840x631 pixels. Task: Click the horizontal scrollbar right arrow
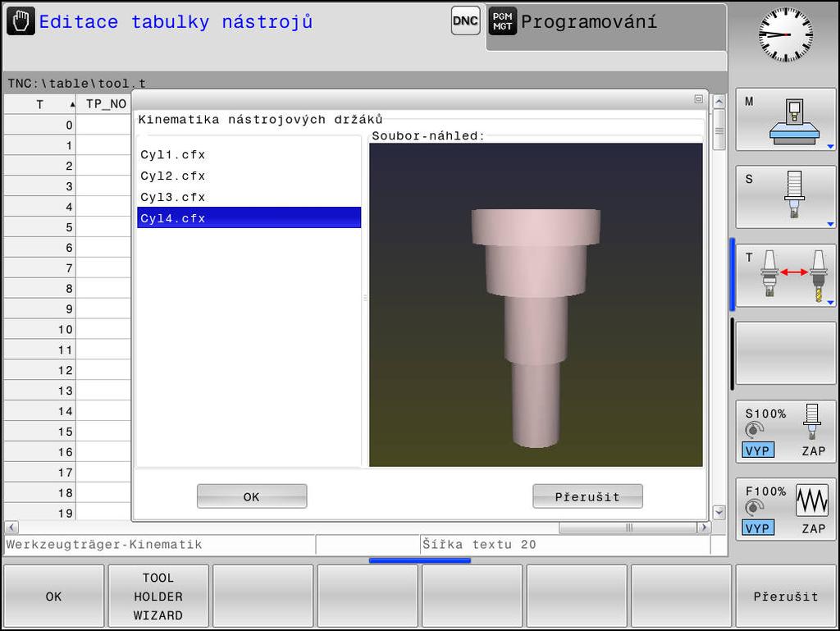pos(704,527)
